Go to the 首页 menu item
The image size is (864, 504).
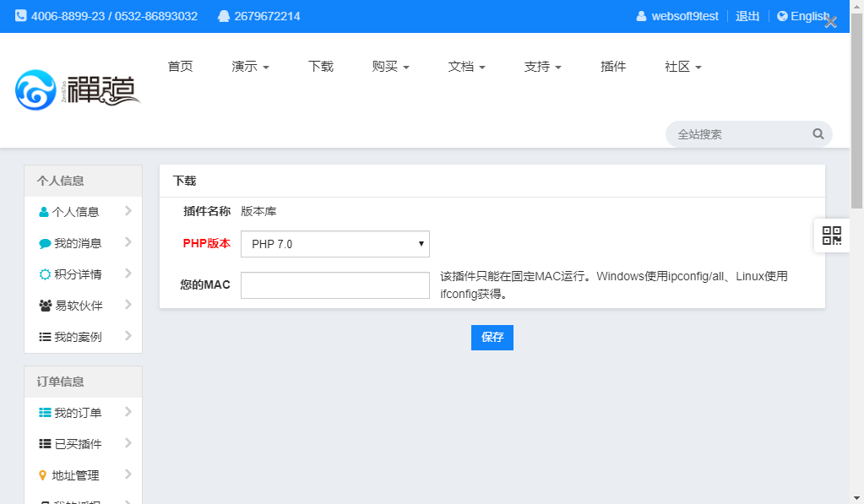point(180,67)
